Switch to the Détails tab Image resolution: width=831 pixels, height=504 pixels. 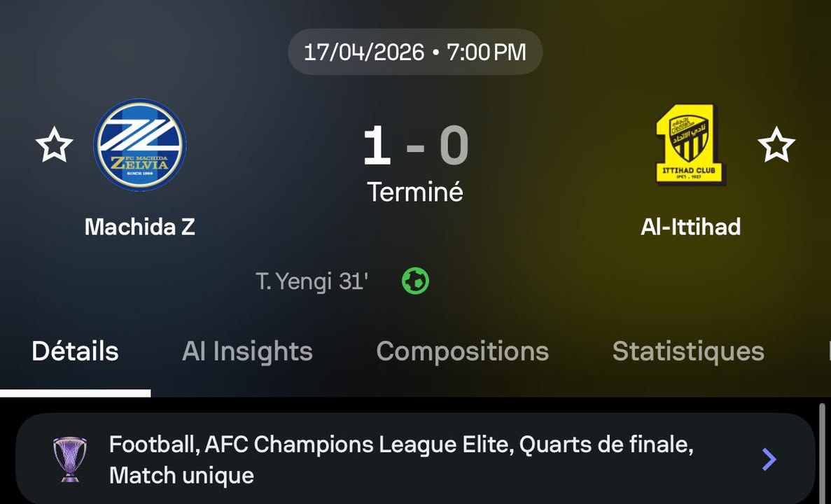coord(75,351)
